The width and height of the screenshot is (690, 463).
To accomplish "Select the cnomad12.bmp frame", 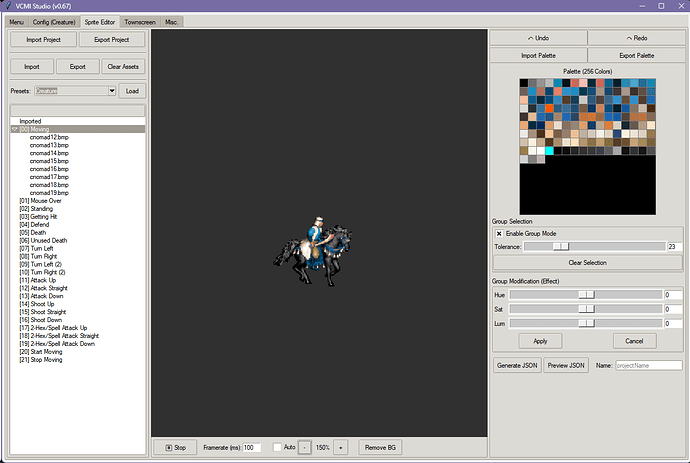I will pyautogui.click(x=49, y=137).
